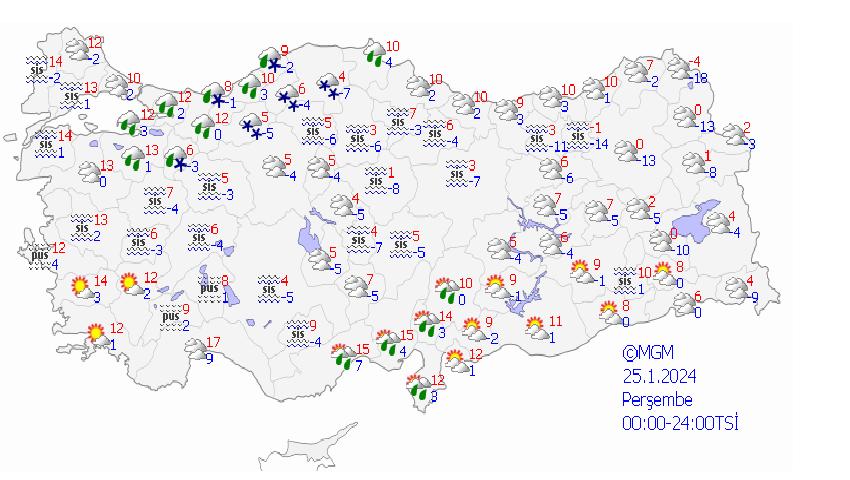This screenshot has height=480, width=850.
Task: Select the fog icon with 5 and -3
Action: (x=209, y=187)
